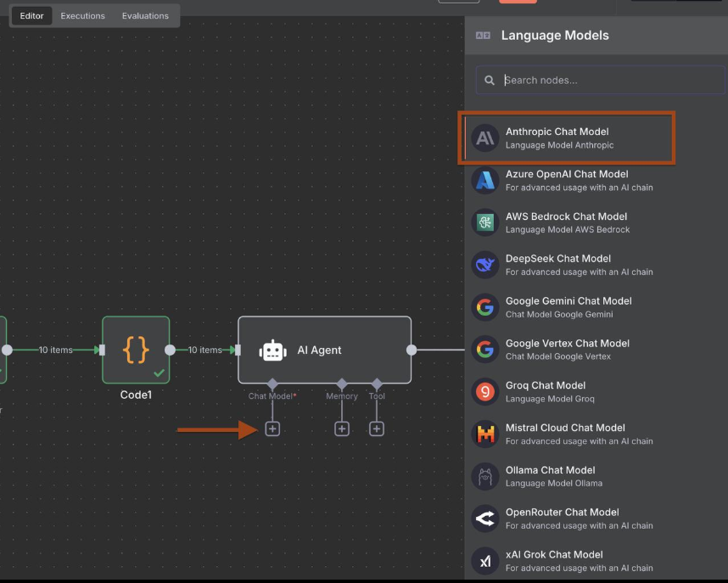The height and width of the screenshot is (583, 728).
Task: Click the Code1 node green success checkmark
Action: tap(160, 373)
